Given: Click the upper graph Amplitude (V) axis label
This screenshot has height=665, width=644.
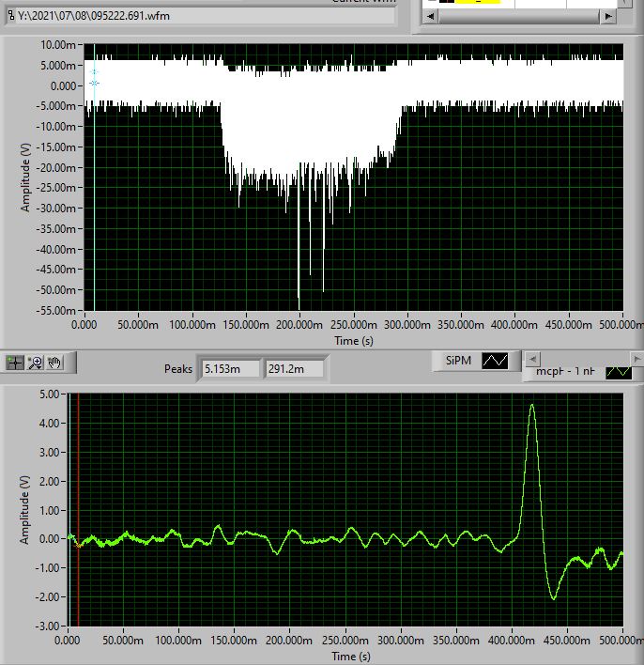Looking at the screenshot, I should 25,178.
